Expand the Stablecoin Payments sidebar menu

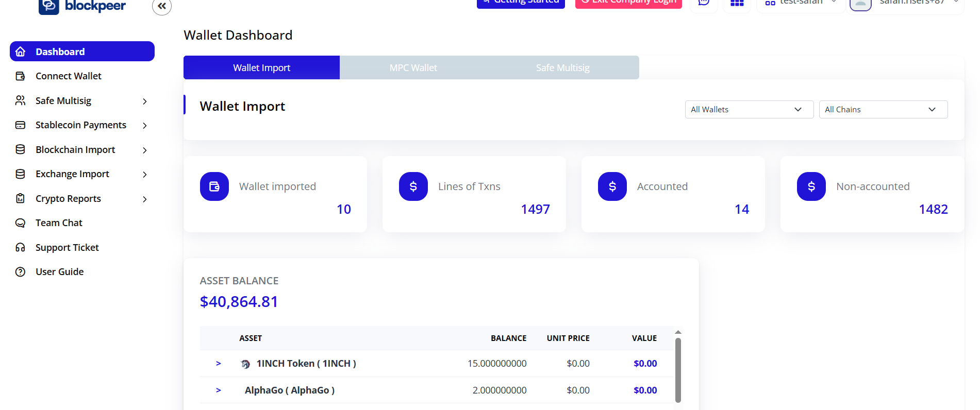145,126
